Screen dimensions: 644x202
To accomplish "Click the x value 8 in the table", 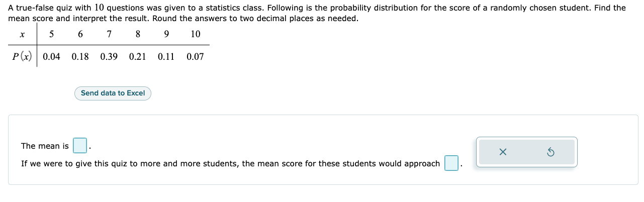I will pyautogui.click(x=138, y=34).
